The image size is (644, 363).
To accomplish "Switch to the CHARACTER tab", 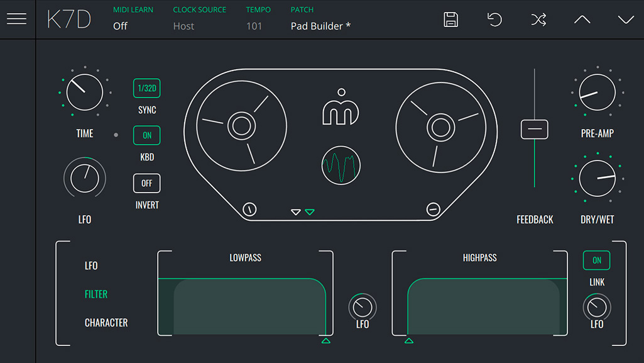I will pos(106,322).
